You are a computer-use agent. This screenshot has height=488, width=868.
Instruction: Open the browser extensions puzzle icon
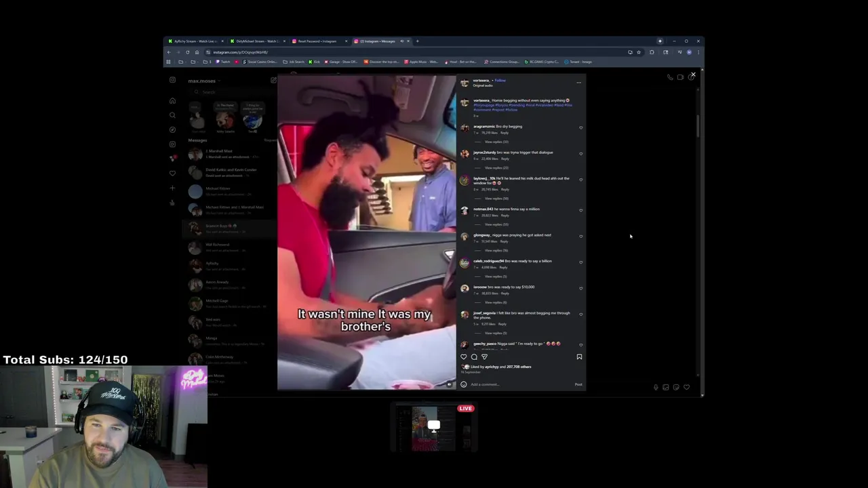pos(652,52)
